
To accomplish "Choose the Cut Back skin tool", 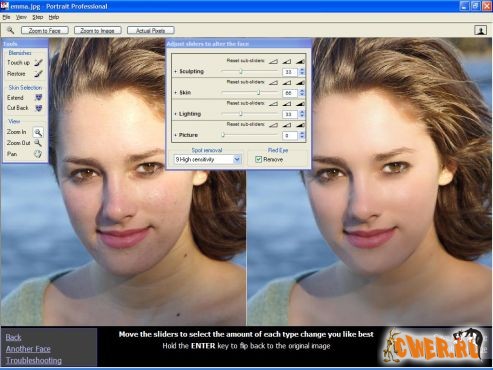I will (x=39, y=108).
